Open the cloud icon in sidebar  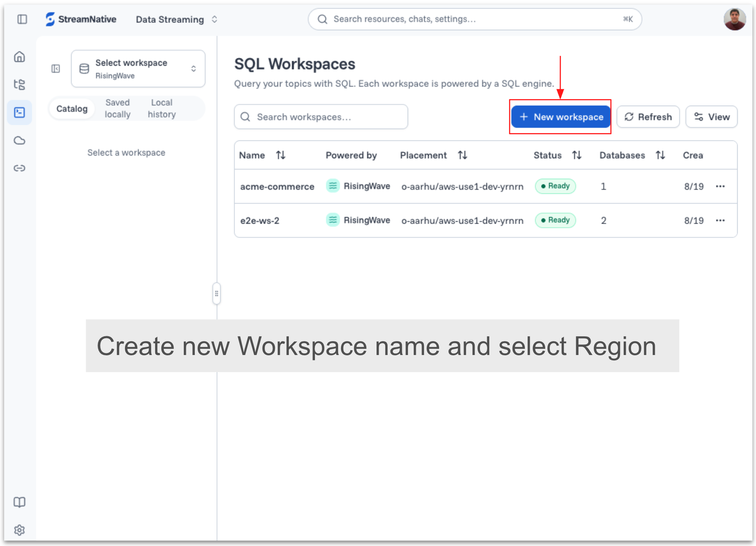click(x=20, y=140)
